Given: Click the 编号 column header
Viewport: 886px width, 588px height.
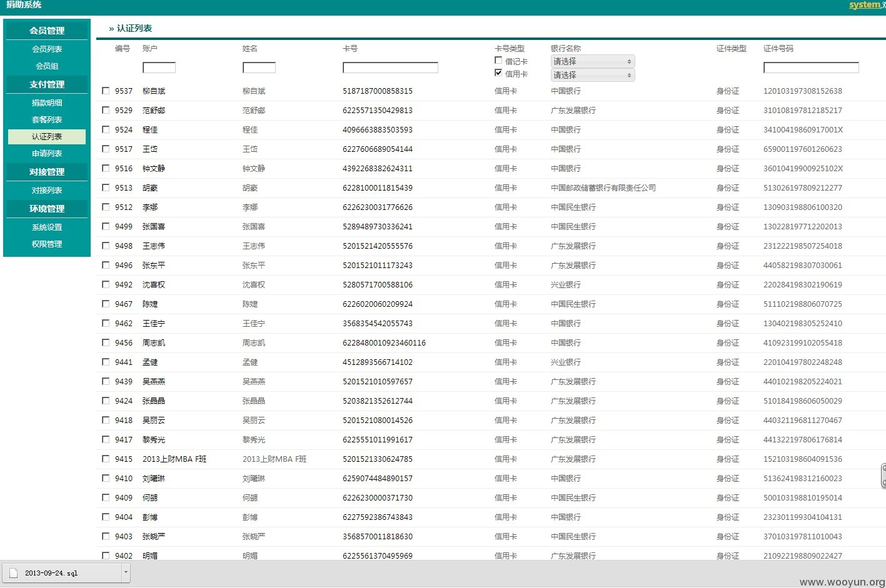Looking at the screenshot, I should point(123,48).
